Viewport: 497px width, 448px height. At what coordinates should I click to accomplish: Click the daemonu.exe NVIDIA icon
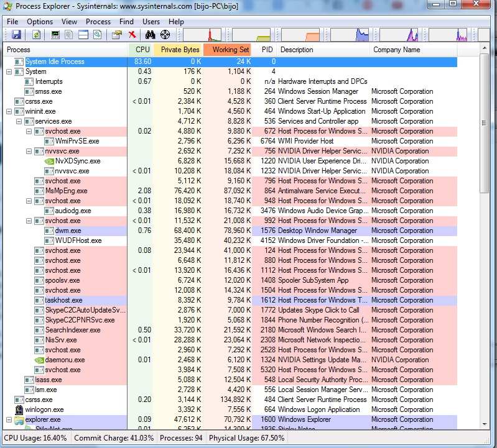(39, 360)
